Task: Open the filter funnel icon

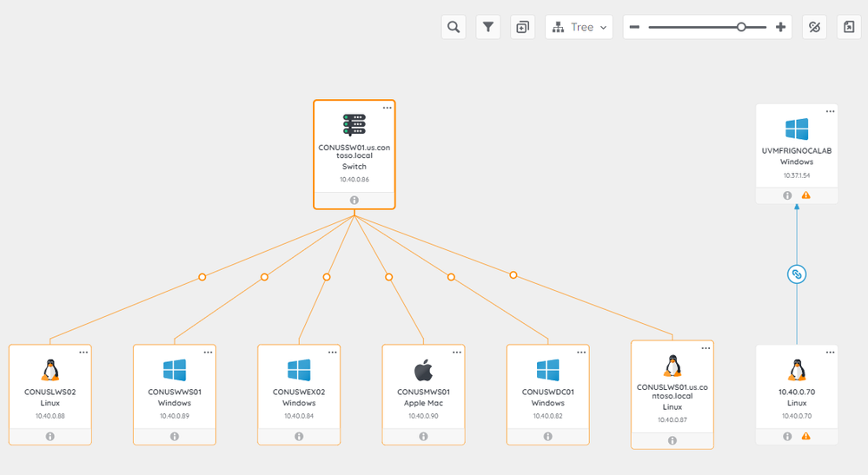Action: (488, 27)
